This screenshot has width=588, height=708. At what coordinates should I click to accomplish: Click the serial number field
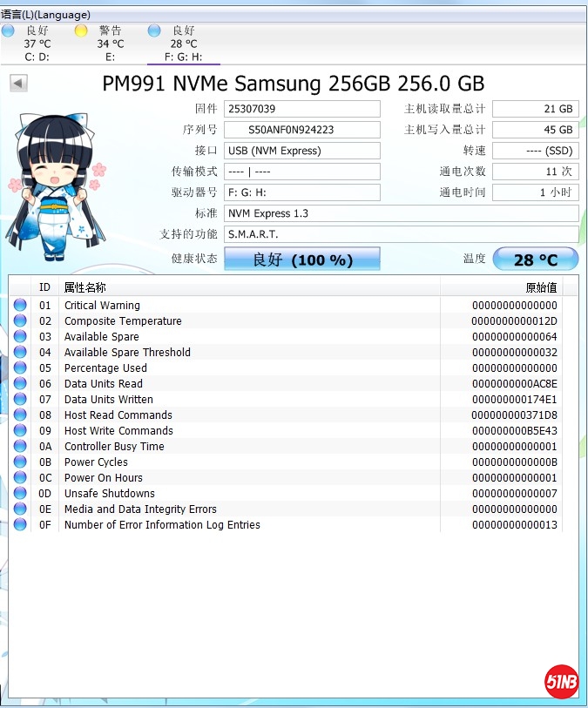[301, 130]
